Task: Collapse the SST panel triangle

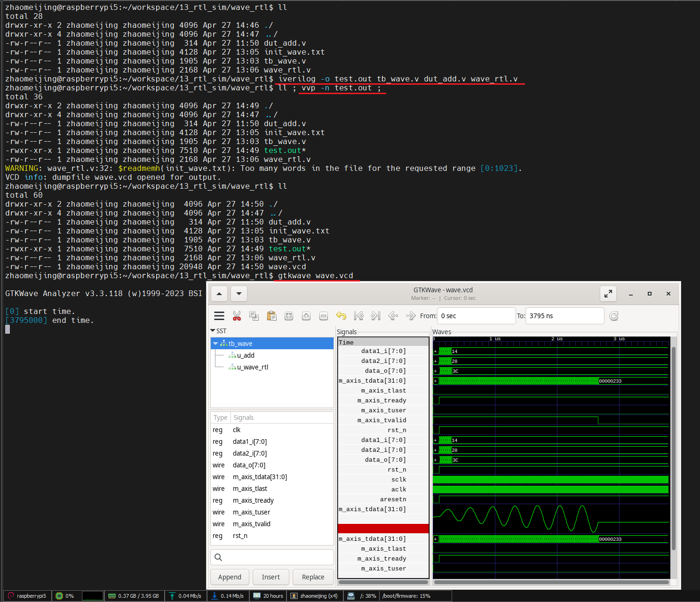Action: 213,331
